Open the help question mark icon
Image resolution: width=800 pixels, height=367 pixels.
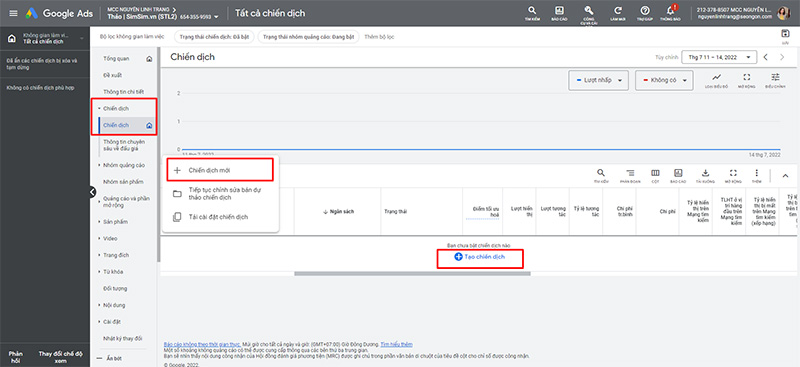[645, 13]
